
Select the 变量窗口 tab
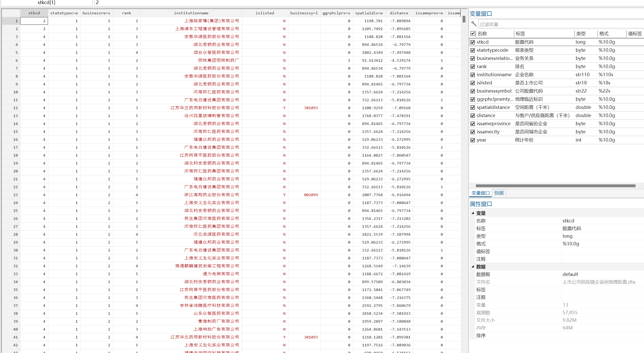point(480,193)
